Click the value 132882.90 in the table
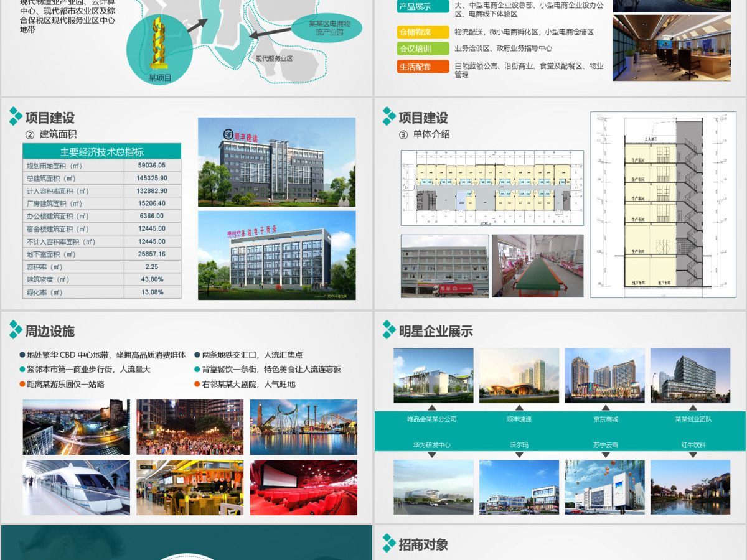 [152, 191]
